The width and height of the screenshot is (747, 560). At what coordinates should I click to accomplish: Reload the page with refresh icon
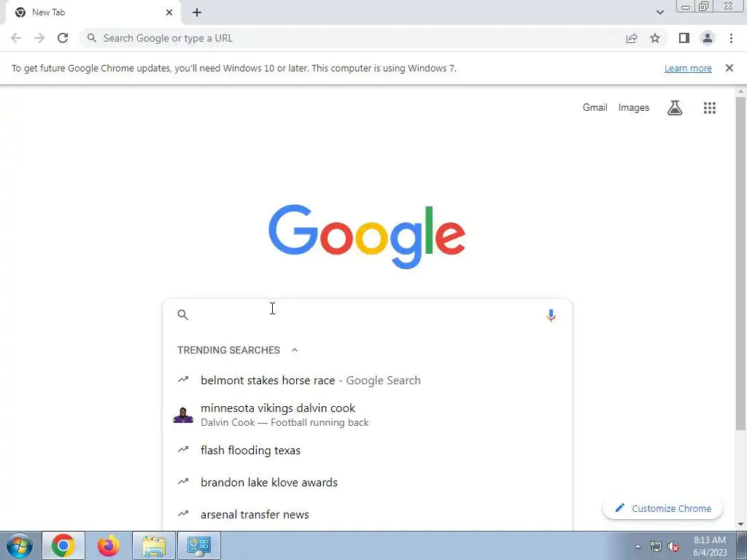click(x=63, y=38)
